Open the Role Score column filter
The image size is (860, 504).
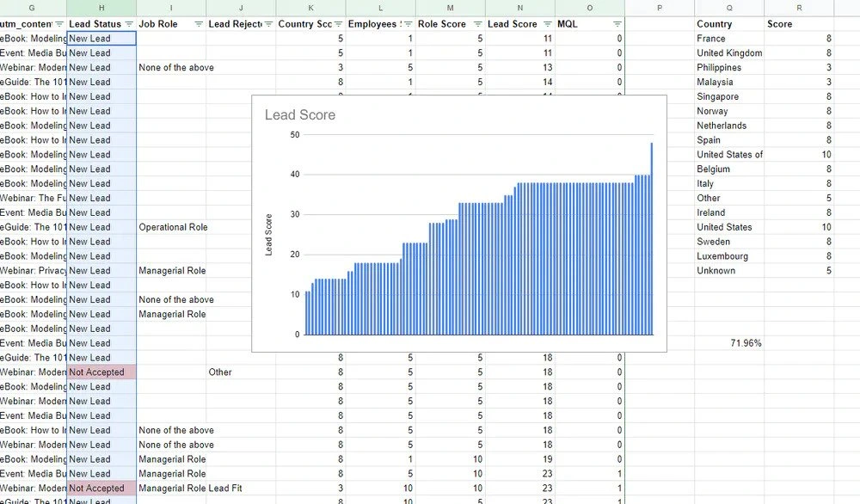(477, 24)
